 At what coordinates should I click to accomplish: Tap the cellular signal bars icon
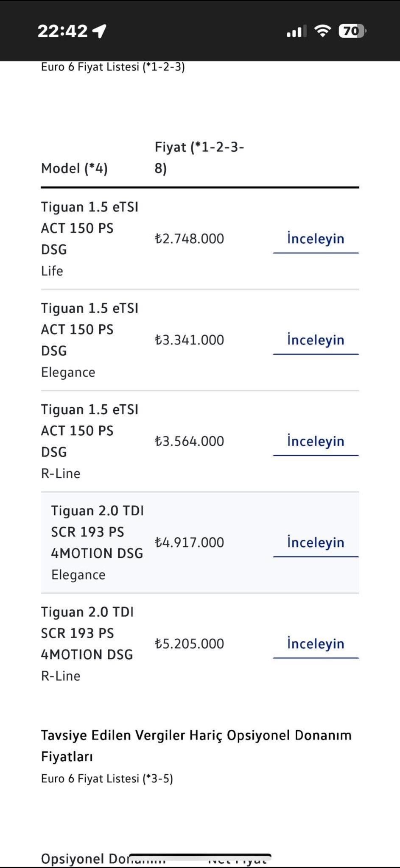point(296,31)
